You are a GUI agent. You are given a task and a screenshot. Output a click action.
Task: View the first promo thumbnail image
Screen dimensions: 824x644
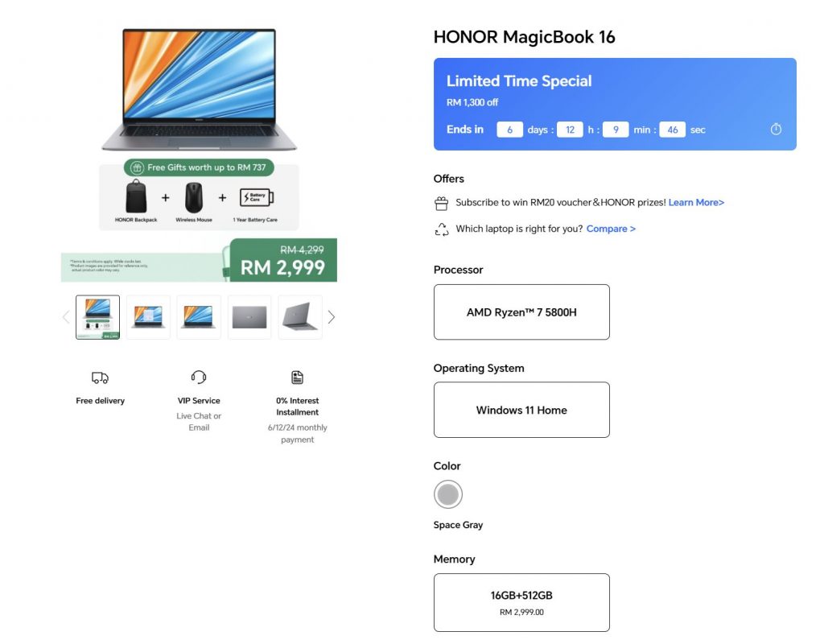(x=97, y=317)
